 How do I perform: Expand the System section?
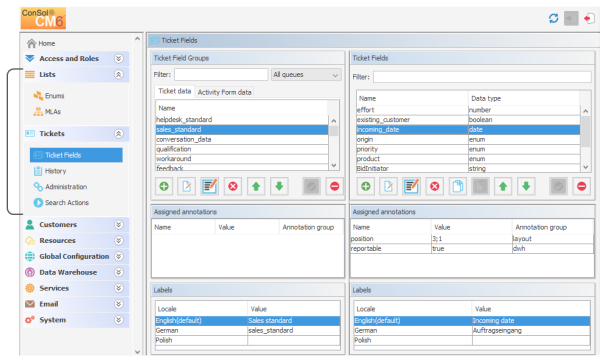pyautogui.click(x=119, y=320)
